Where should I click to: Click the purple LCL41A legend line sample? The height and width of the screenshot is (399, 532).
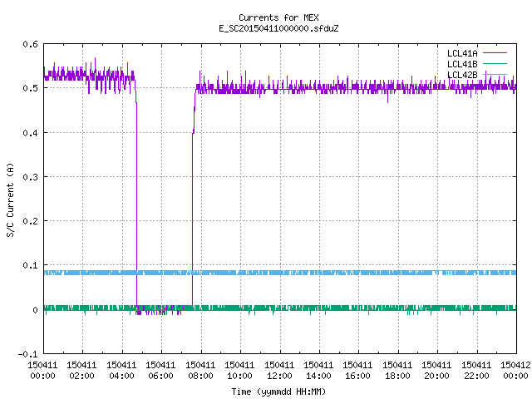click(495, 53)
